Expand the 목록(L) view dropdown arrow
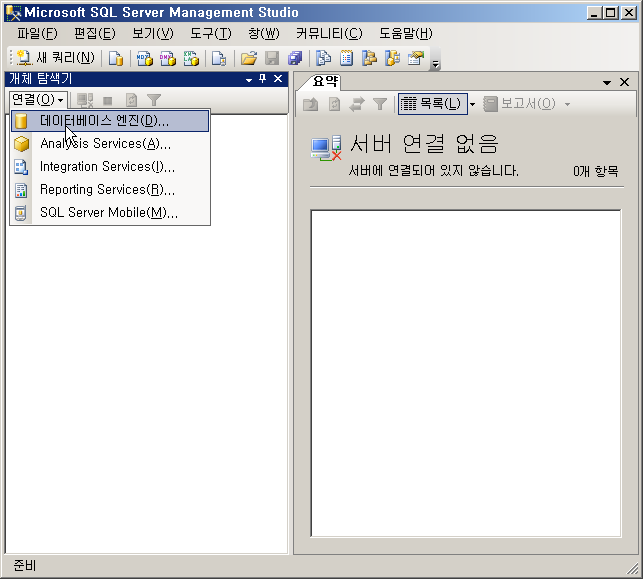The height and width of the screenshot is (579, 643). click(472, 105)
